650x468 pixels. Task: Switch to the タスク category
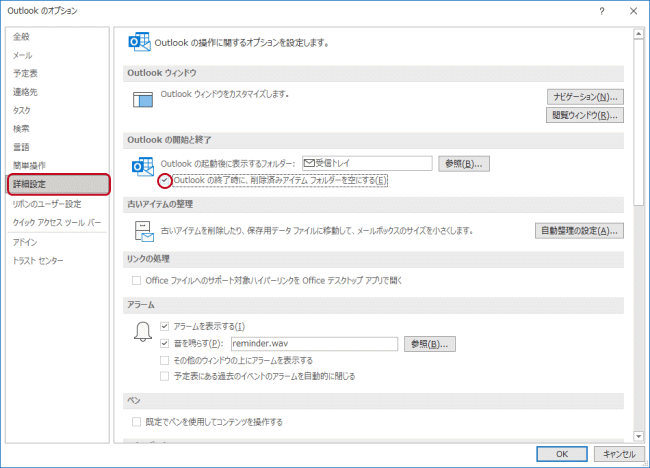coord(58,110)
